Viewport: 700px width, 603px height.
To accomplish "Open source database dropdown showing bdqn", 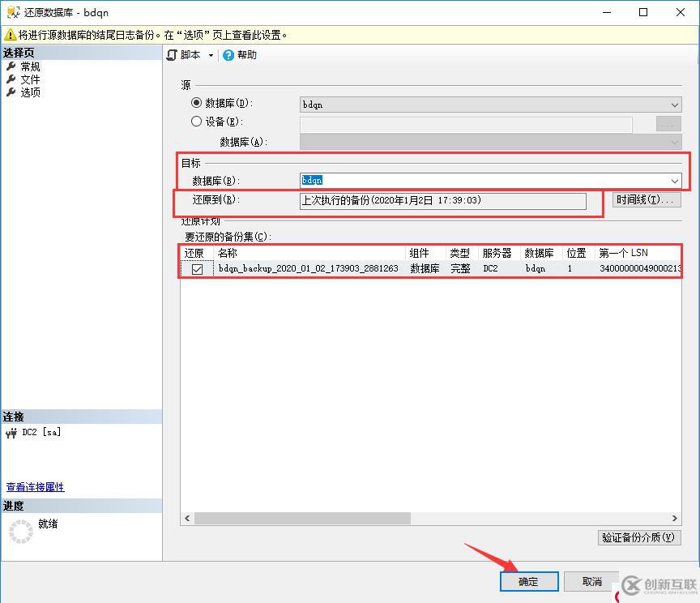I will [x=491, y=105].
